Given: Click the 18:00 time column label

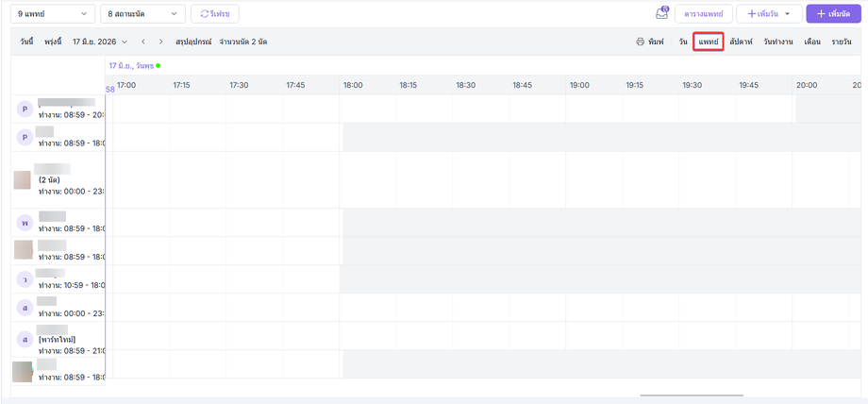Looking at the screenshot, I should (353, 85).
